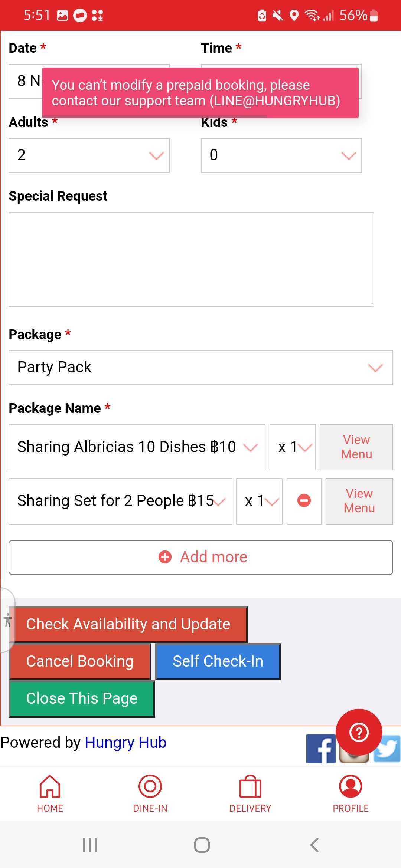The height and width of the screenshot is (868, 401).
Task: Open Sharing Albricias 10 Dishes package dropdown
Action: point(137,447)
